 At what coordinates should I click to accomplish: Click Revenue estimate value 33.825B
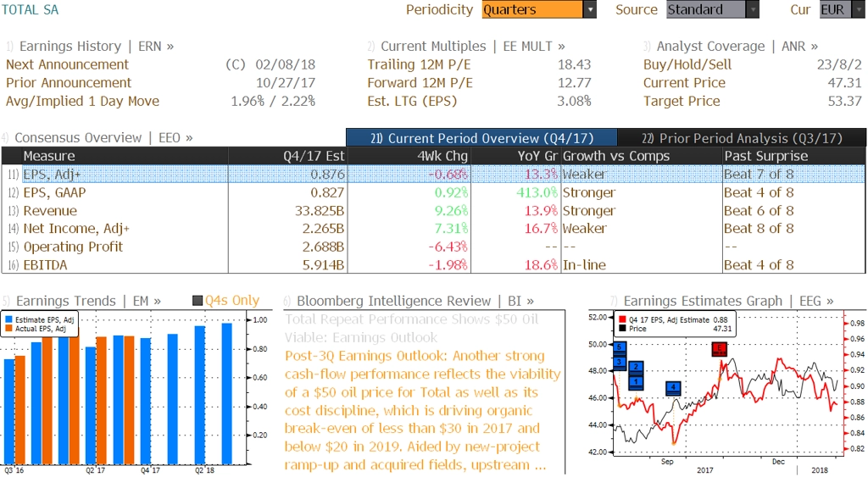[320, 211]
